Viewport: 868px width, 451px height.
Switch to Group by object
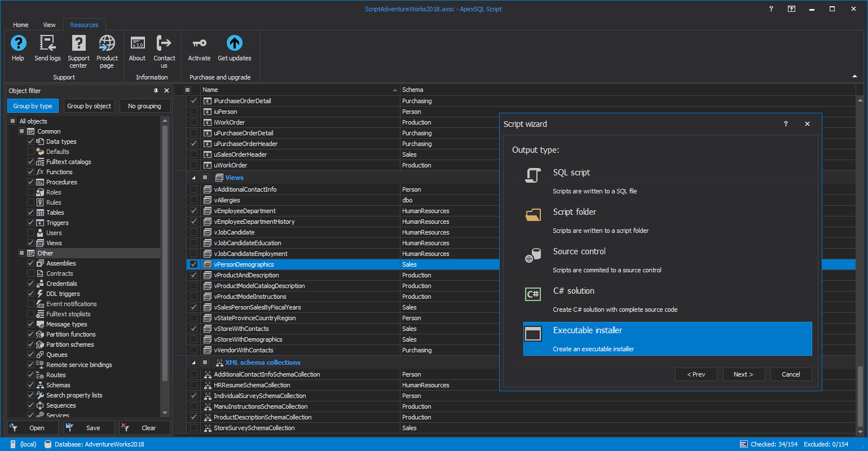coord(89,106)
